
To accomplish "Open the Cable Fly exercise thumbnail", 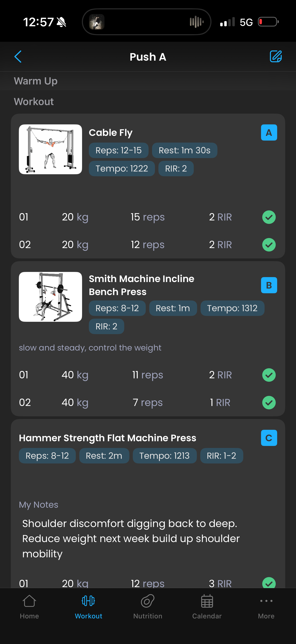I will point(50,149).
